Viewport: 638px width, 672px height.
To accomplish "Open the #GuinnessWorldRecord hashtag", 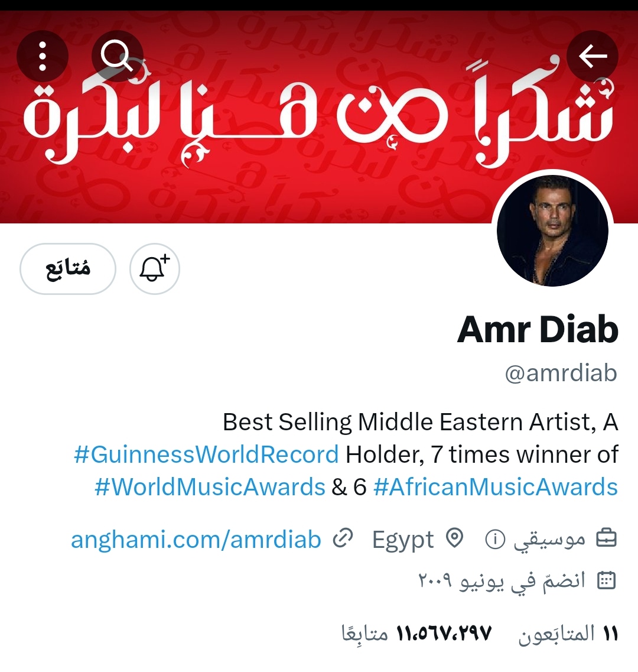I will 206,455.
